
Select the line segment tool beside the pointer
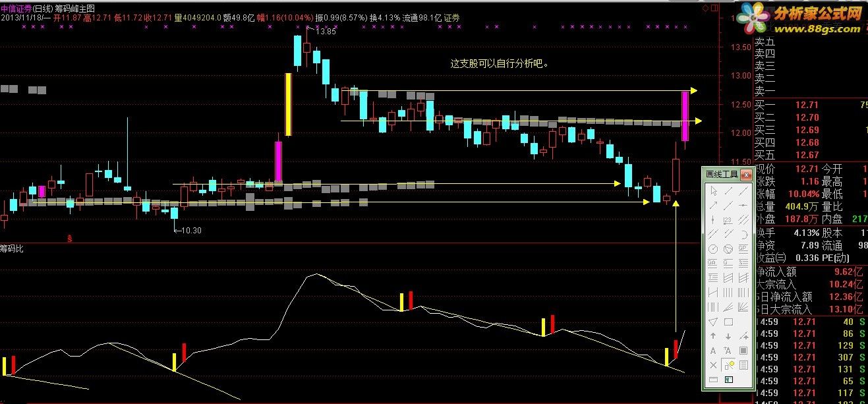[729, 190]
